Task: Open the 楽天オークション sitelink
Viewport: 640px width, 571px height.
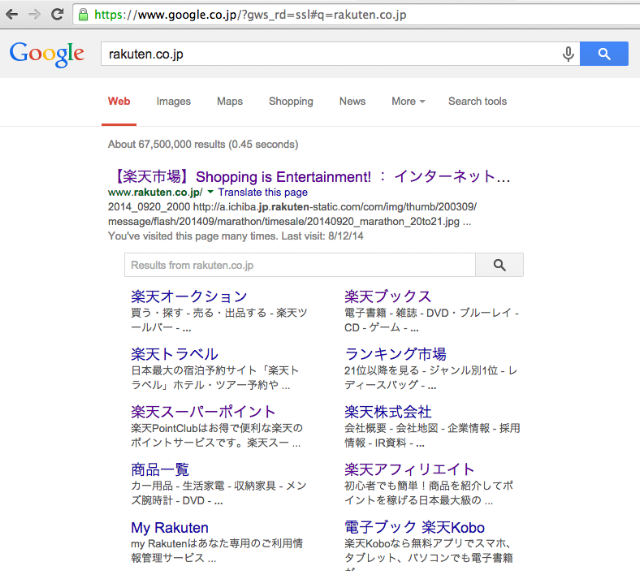Action: coord(189,296)
